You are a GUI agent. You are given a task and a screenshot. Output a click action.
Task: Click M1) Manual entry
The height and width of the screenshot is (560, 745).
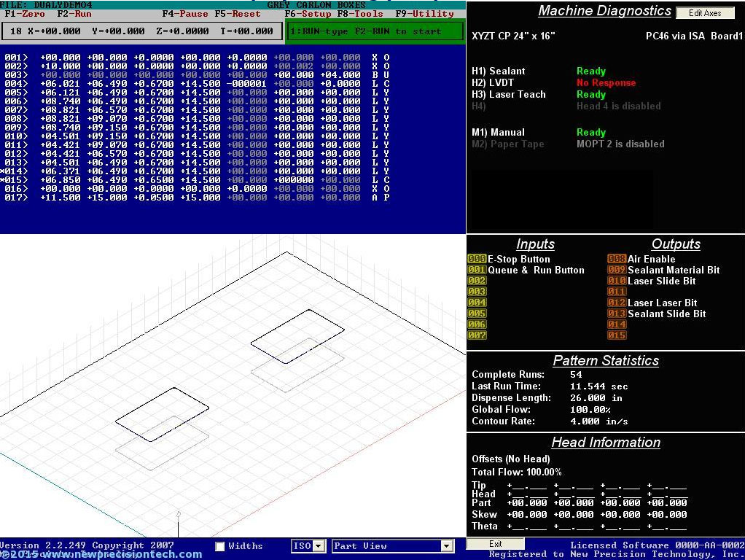tap(498, 132)
